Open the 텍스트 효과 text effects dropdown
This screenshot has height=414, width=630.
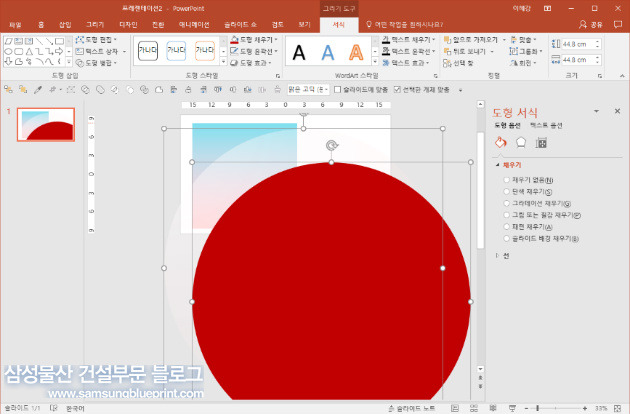pyautogui.click(x=406, y=63)
